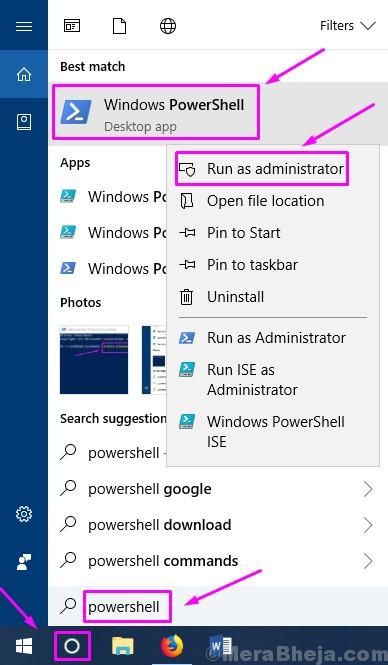The image size is (388, 665).
Task: Click the Cortana circle taskbar icon
Action: [x=72, y=646]
